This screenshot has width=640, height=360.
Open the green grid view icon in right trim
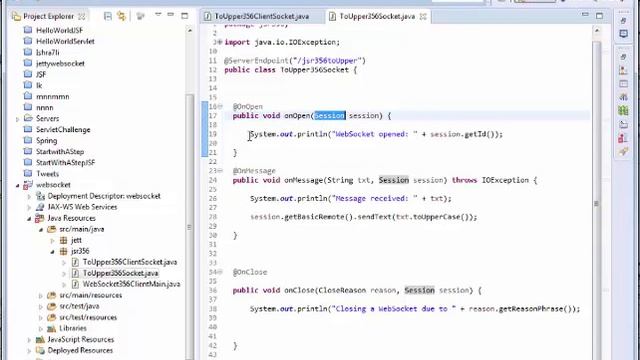(x=623, y=110)
